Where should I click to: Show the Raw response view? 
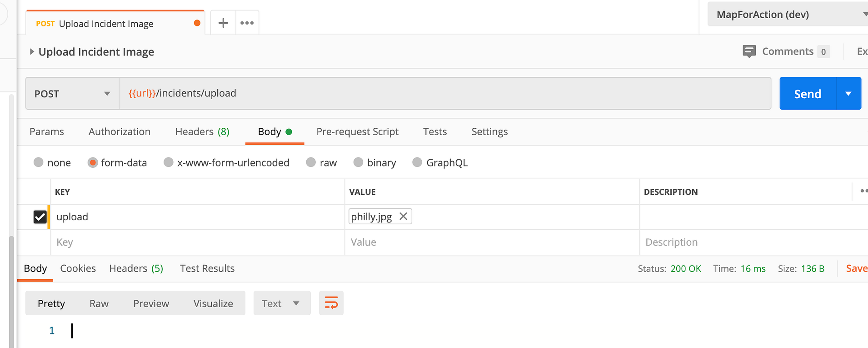(x=99, y=303)
